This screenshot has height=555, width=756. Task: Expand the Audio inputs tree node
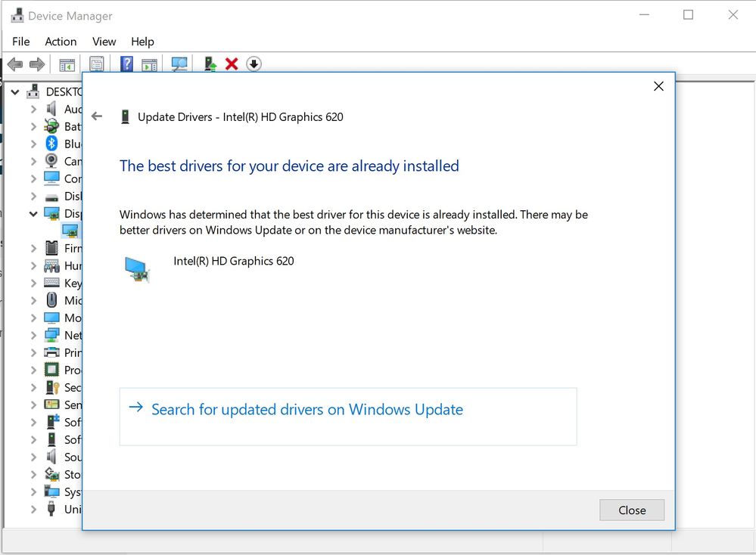click(33, 110)
